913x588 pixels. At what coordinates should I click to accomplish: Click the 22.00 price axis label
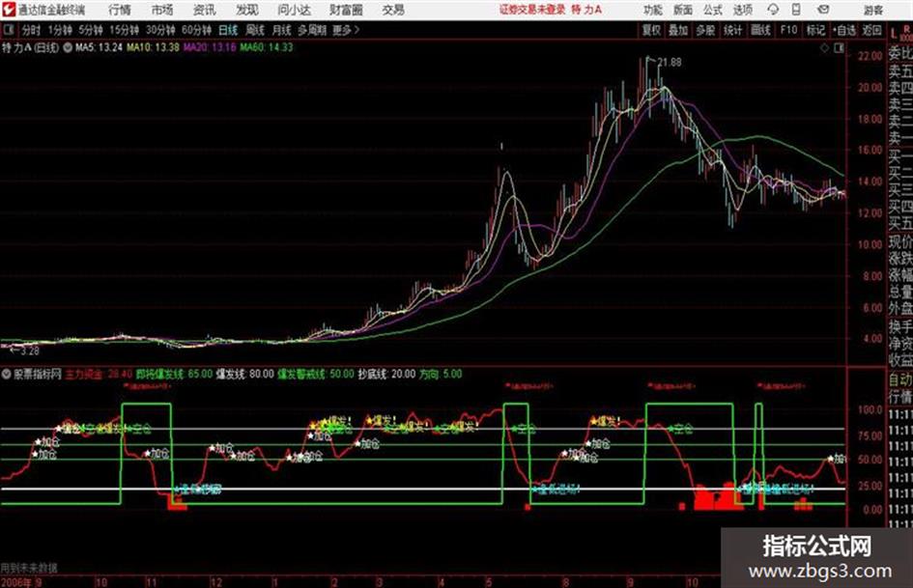870,56
